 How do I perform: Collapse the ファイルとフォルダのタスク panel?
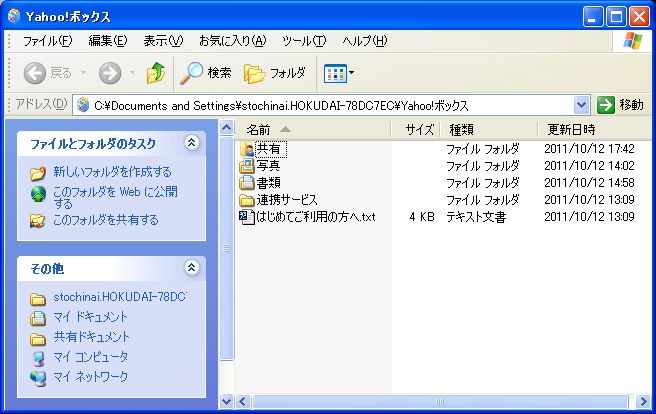coord(192,143)
